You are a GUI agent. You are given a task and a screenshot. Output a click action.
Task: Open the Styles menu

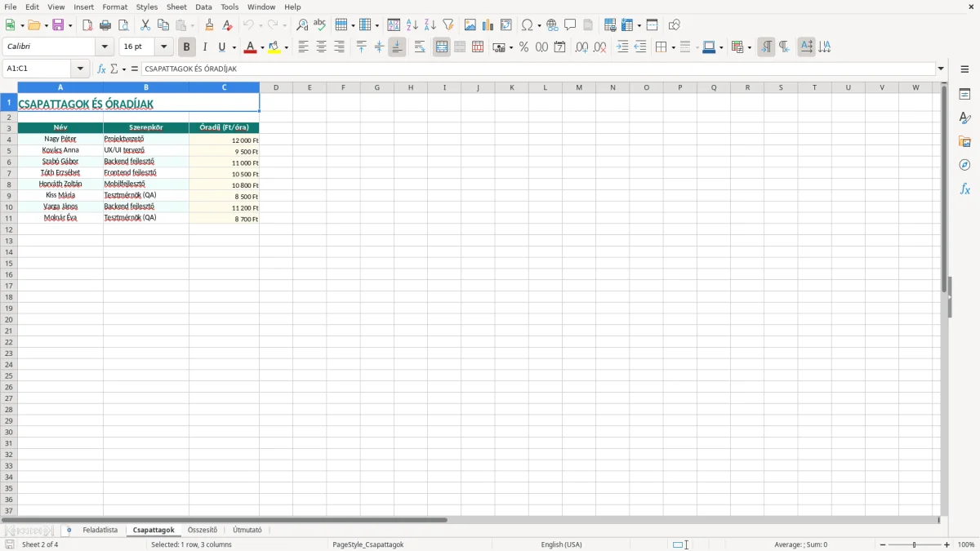pos(147,7)
